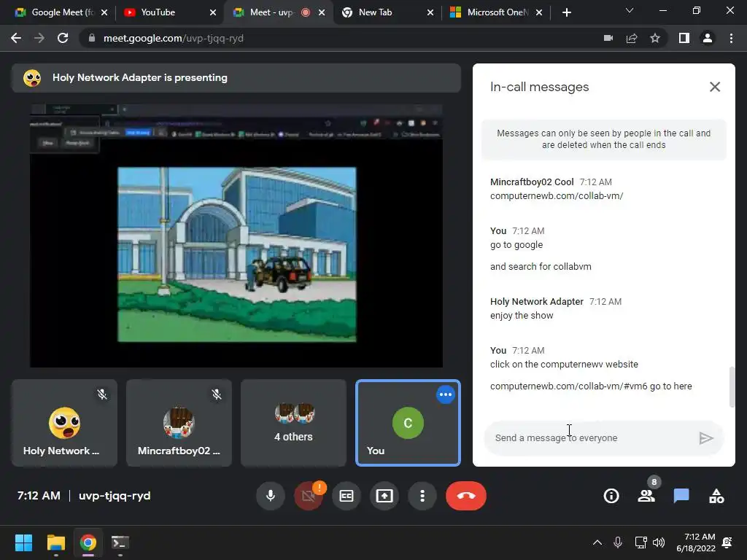View site info lock icon
The width and height of the screenshot is (747, 560).
tap(92, 38)
